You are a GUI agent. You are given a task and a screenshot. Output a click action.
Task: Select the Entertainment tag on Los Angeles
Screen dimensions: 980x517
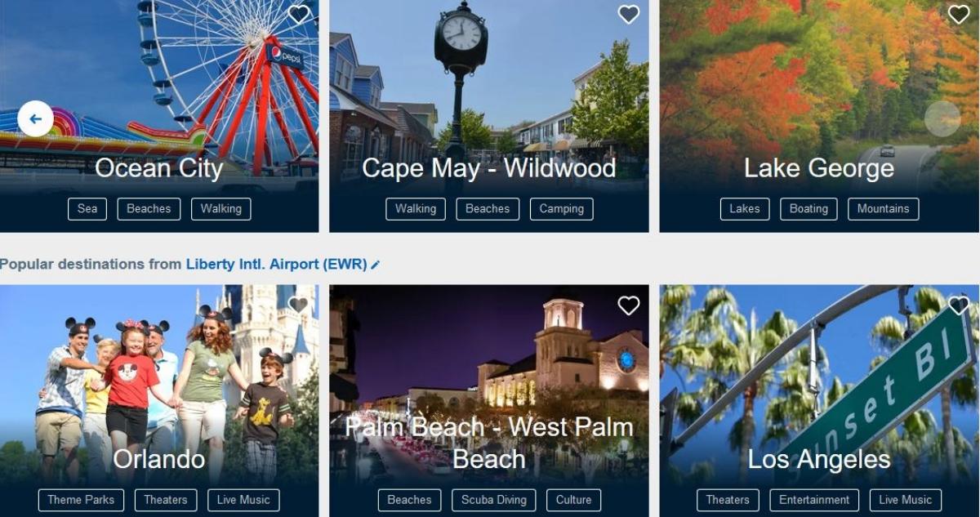tap(814, 500)
